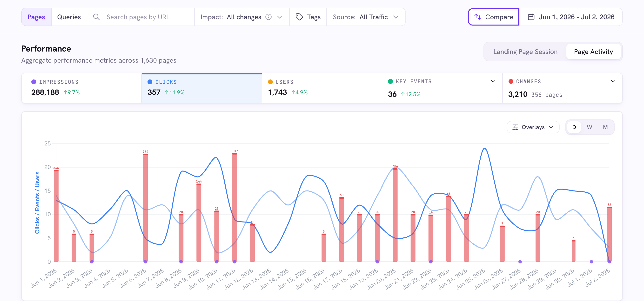Image resolution: width=644 pixels, height=301 pixels.
Task: Click the purple marker on Jul 1
Action: (591, 262)
